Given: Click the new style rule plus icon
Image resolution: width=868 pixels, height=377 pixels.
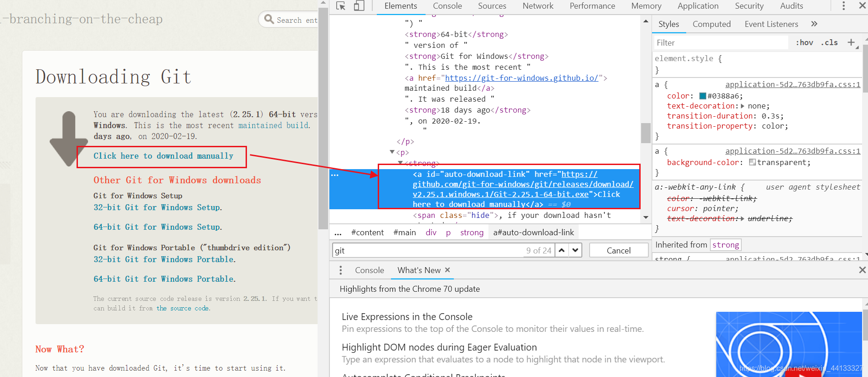Looking at the screenshot, I should coord(851,42).
